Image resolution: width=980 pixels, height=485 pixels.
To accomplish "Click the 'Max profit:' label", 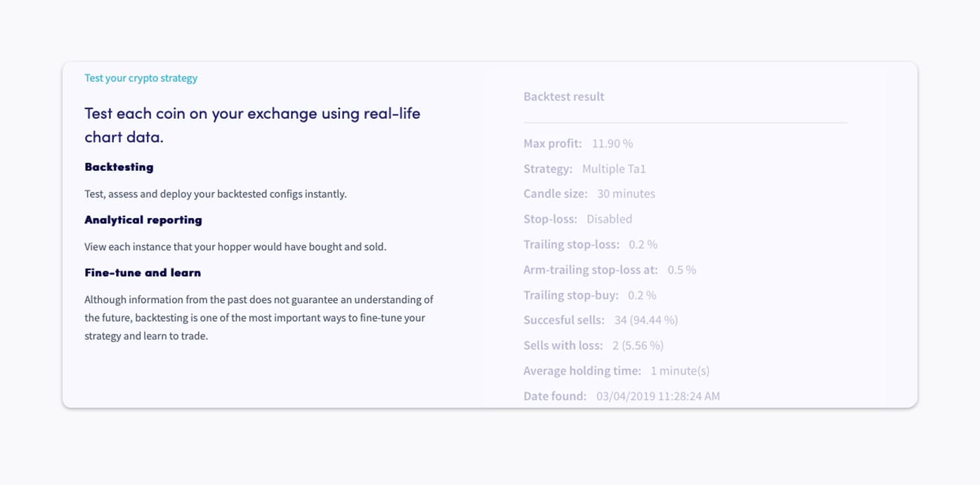I will (x=552, y=143).
